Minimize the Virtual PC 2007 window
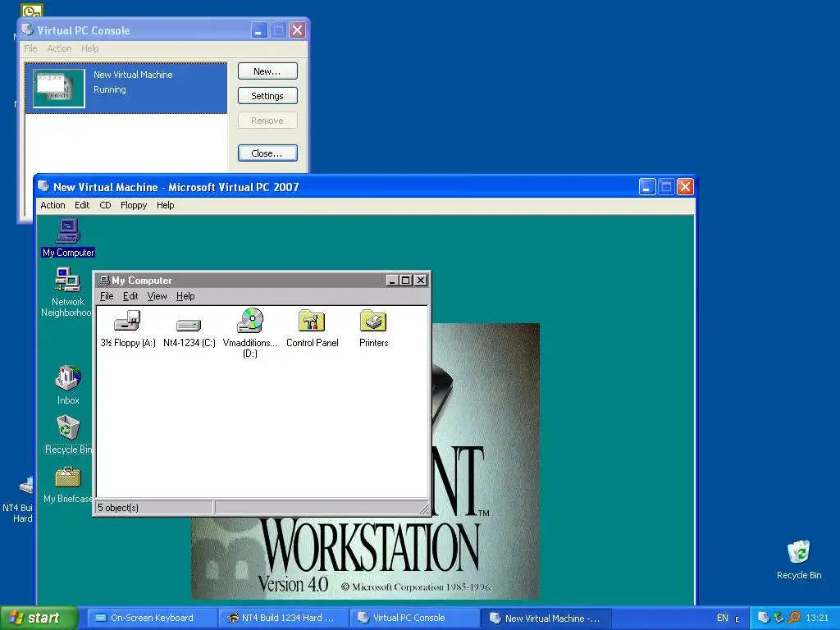This screenshot has width=840, height=630. pyautogui.click(x=647, y=186)
